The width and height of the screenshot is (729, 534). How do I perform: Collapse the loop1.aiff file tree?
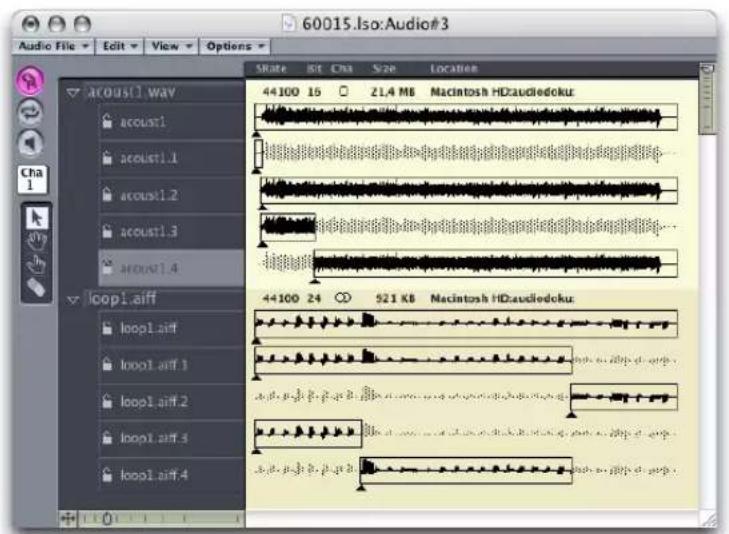[73, 300]
